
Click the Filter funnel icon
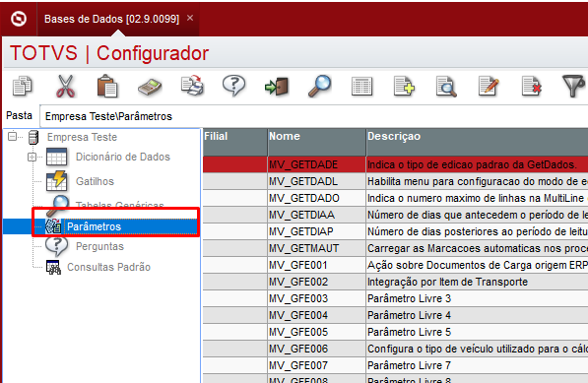pyautogui.click(x=574, y=86)
